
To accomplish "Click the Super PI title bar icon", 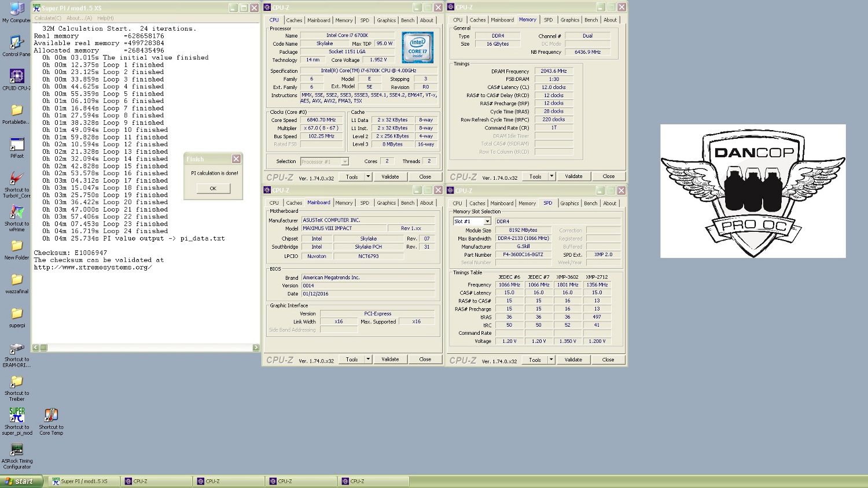I will 36,8.
